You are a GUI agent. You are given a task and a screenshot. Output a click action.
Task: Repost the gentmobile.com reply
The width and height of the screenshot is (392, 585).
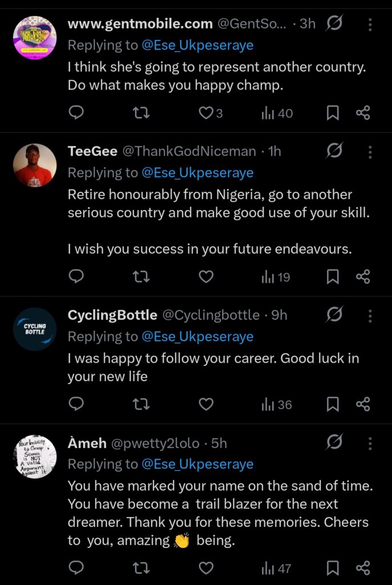pyautogui.click(x=141, y=113)
